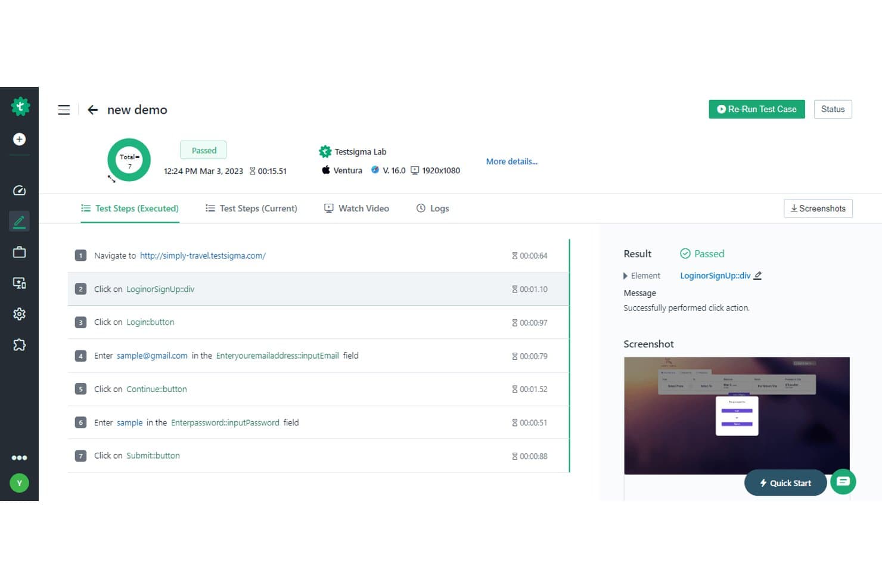
Task: Open the add-ons puzzle piece icon
Action: [x=20, y=345]
